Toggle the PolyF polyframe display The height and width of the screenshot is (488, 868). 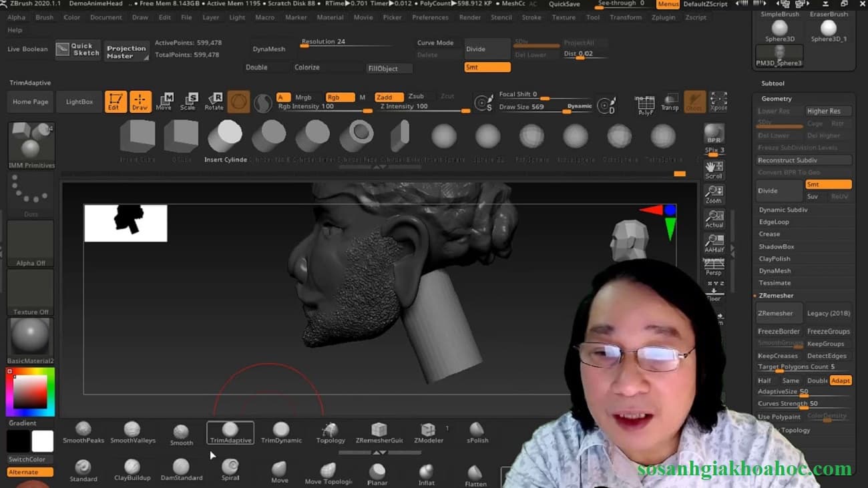click(645, 104)
